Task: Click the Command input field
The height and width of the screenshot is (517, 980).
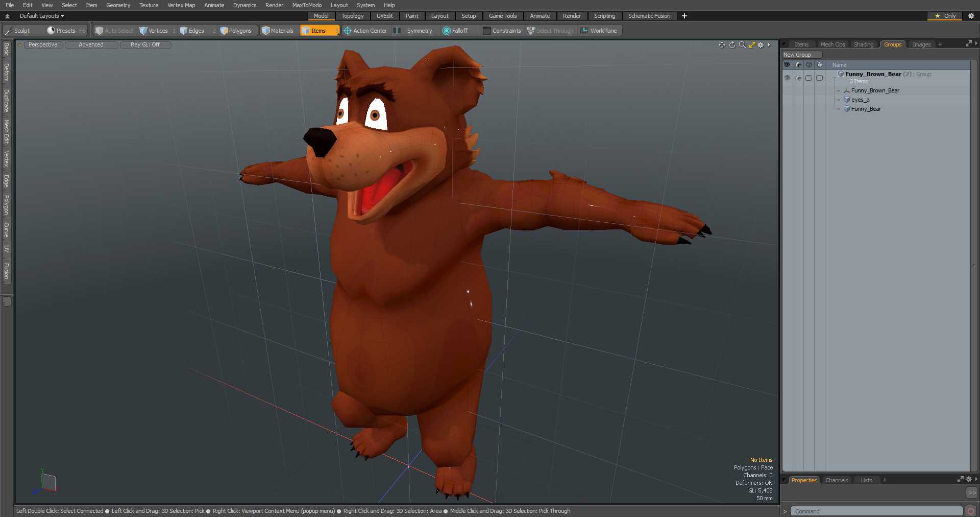Action: tap(876, 511)
